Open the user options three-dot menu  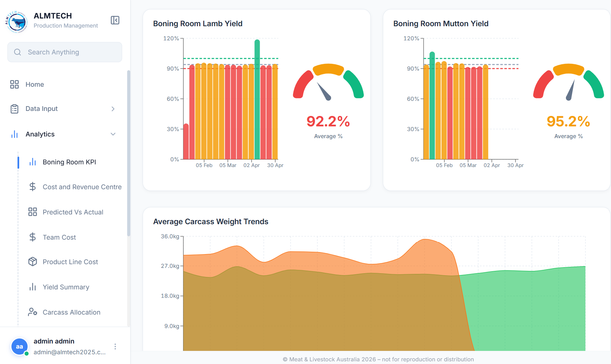pos(115,347)
